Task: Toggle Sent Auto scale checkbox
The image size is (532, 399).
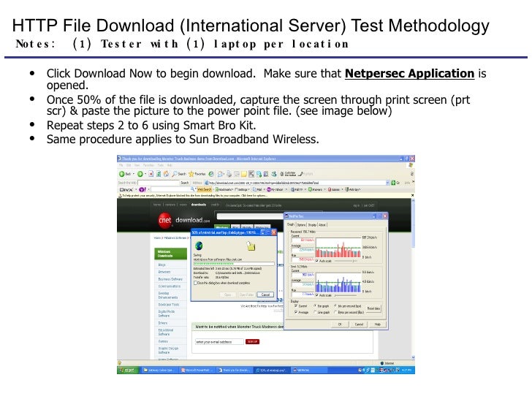Action: pos(317,295)
